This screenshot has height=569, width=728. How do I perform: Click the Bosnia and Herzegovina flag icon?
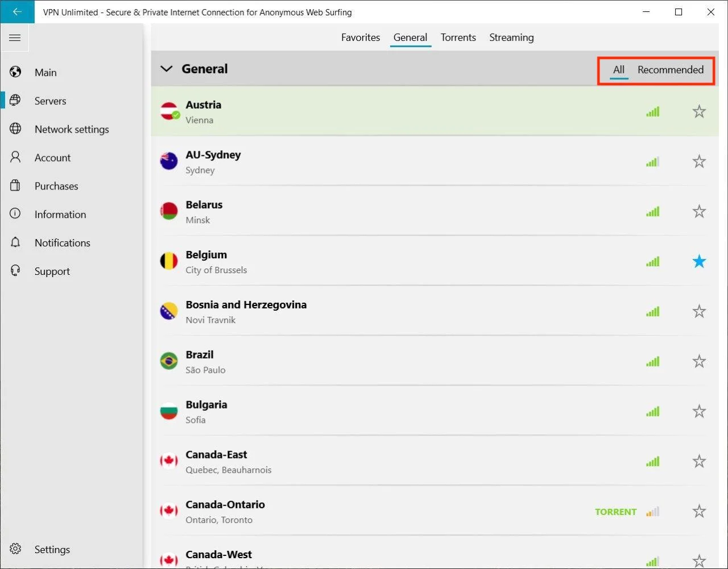coord(169,311)
